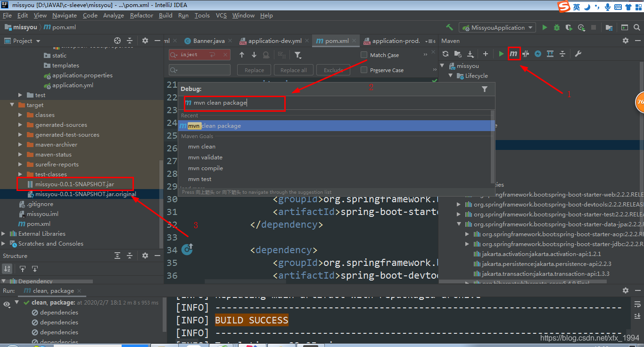Image resolution: width=644 pixels, height=347 pixels.
Task: Sort Structure panel alphabetically
Action: click(x=8, y=269)
